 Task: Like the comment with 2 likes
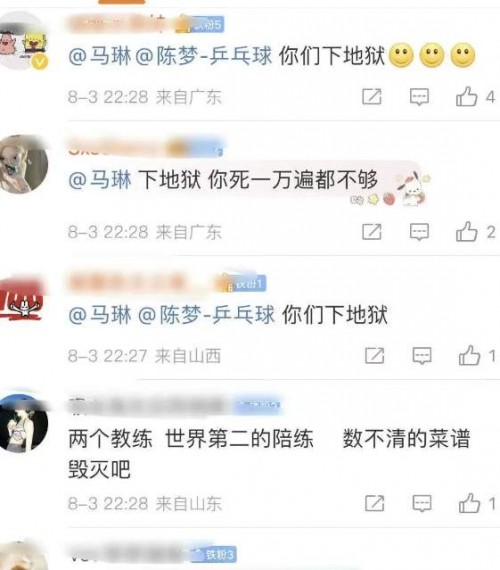[x=467, y=232]
